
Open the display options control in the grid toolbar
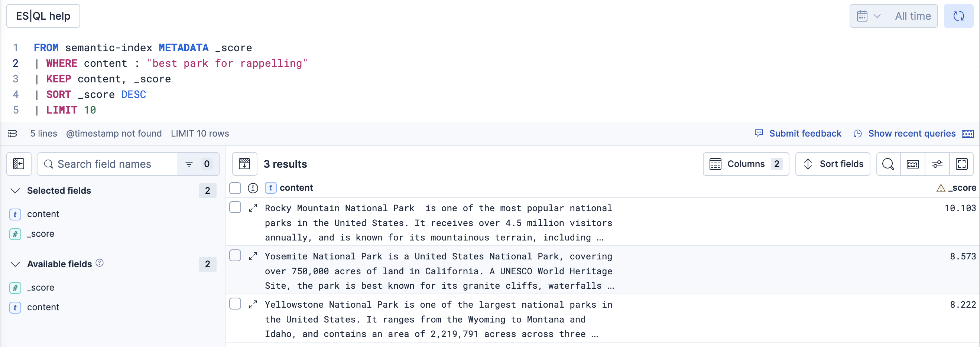[x=937, y=164]
